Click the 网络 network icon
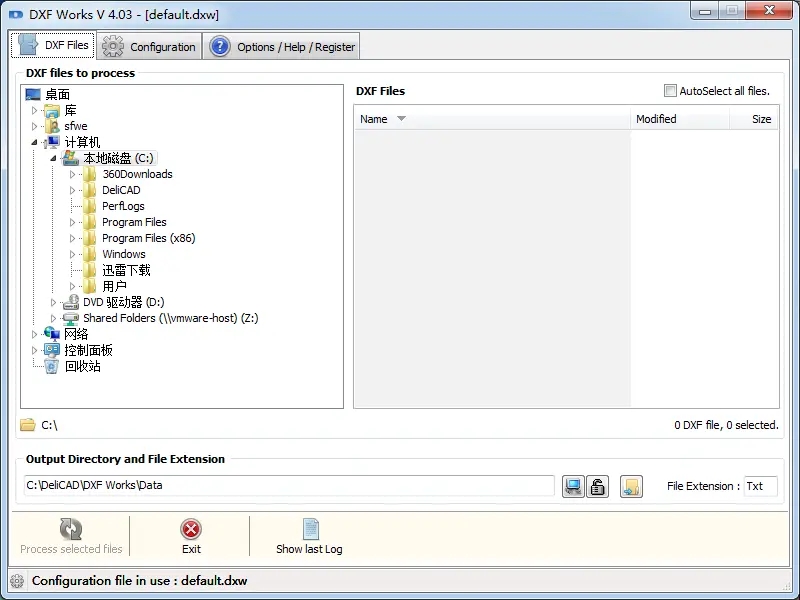 [x=52, y=334]
